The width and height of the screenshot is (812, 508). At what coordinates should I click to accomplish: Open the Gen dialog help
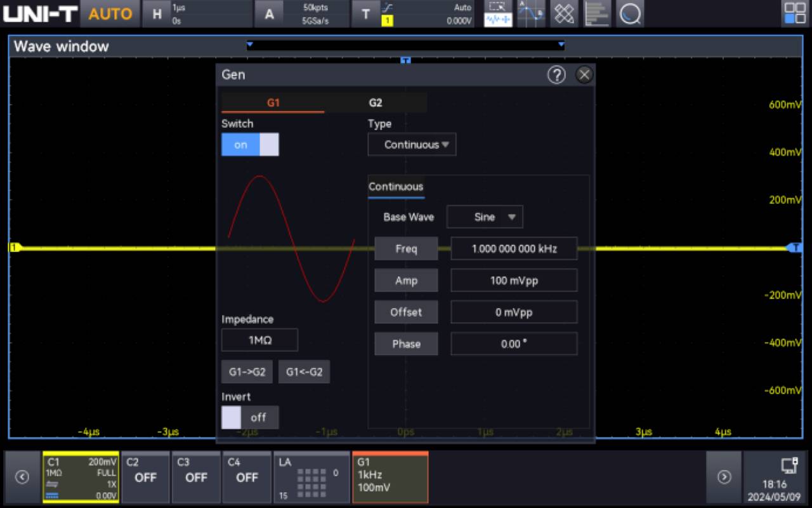556,74
